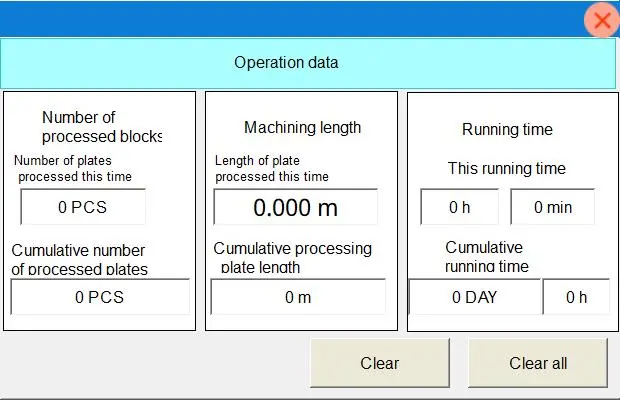Click the 0.000 m plate length field

coord(295,207)
